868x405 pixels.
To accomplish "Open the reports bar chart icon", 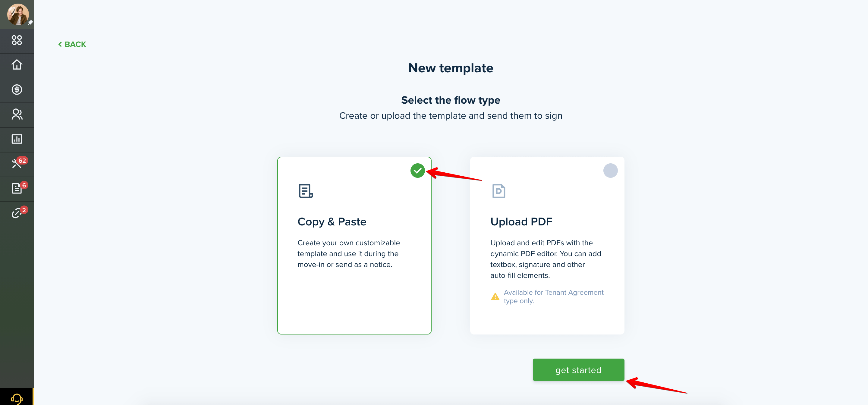I will [17, 139].
